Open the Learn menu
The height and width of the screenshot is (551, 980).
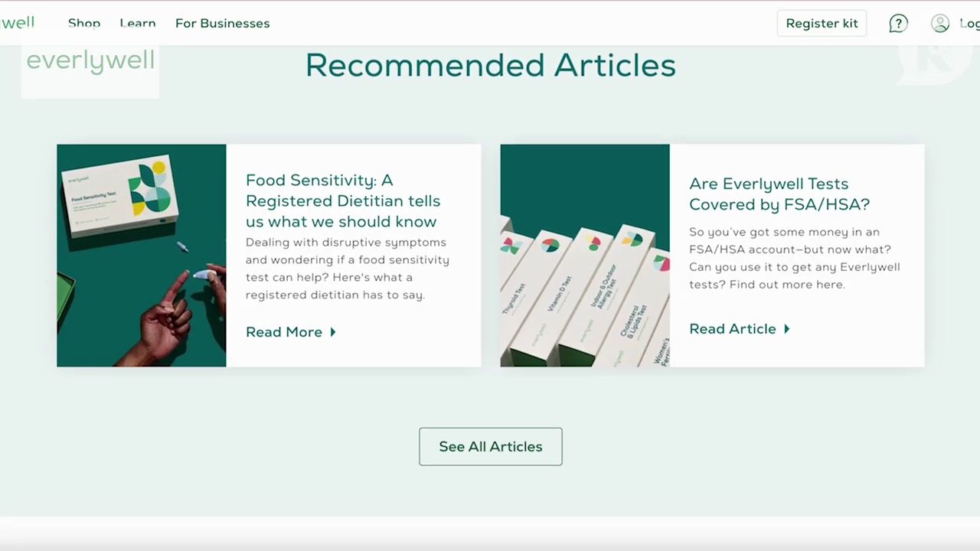click(x=138, y=23)
